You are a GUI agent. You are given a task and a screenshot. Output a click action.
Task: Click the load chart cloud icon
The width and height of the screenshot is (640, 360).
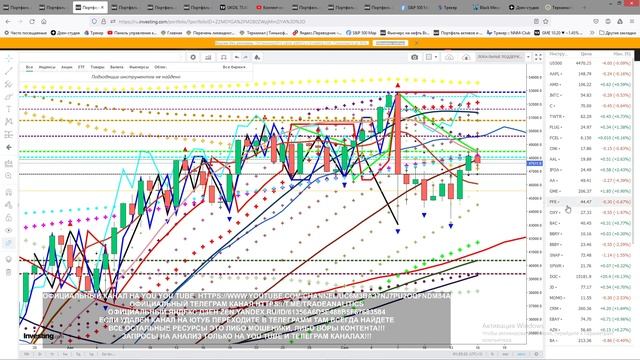466,58
